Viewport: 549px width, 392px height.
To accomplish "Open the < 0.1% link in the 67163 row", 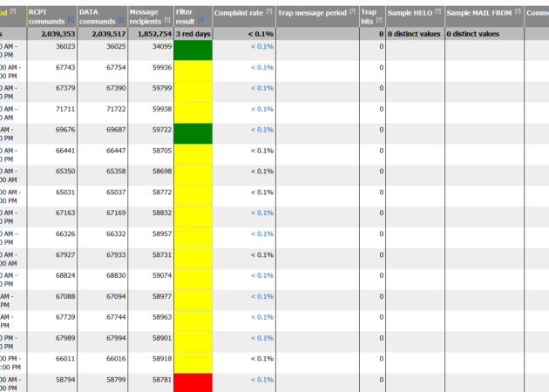I will (262, 213).
